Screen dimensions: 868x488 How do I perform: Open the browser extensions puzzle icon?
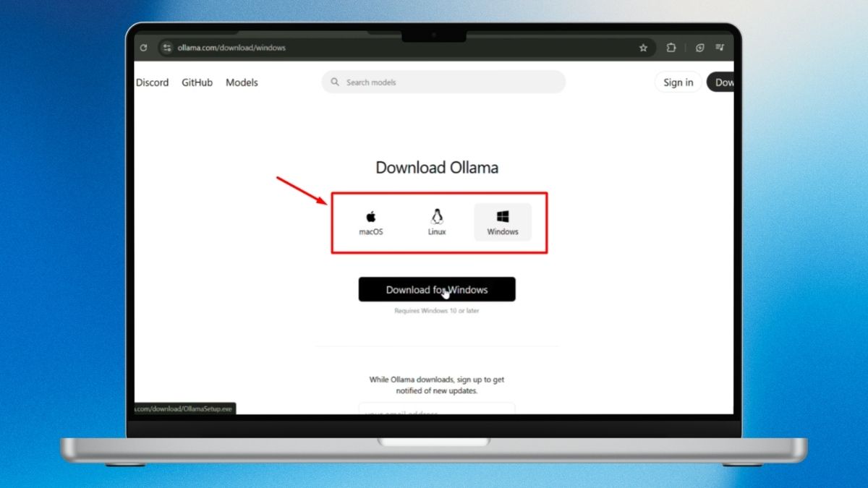pyautogui.click(x=671, y=48)
